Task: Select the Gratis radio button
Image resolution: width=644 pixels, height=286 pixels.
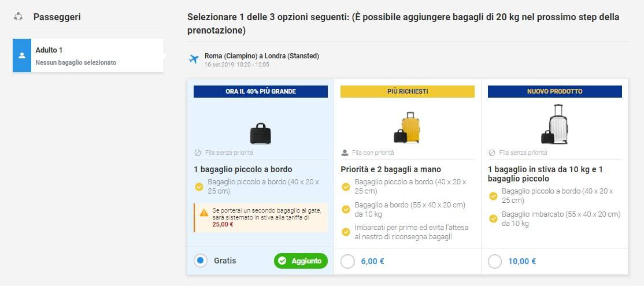Action: 201,261
